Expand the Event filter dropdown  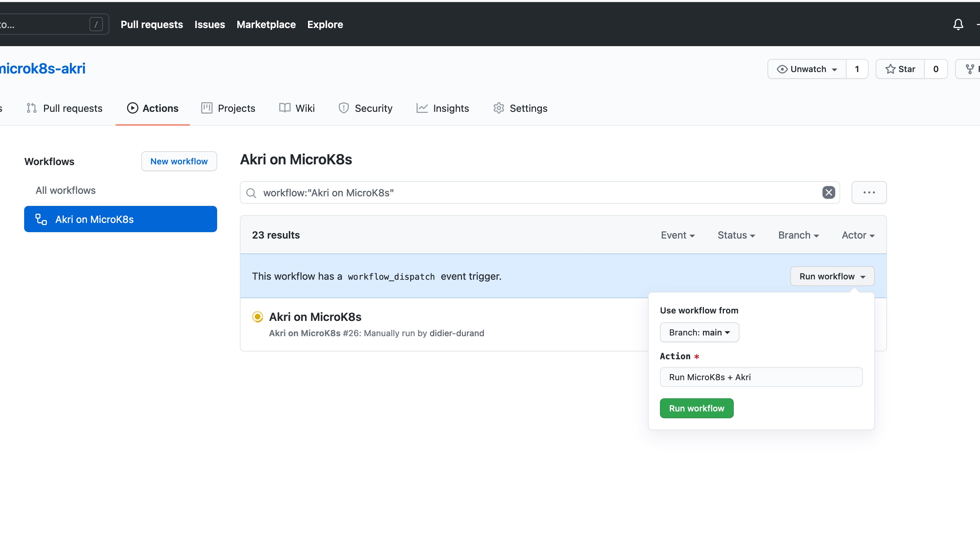[677, 235]
